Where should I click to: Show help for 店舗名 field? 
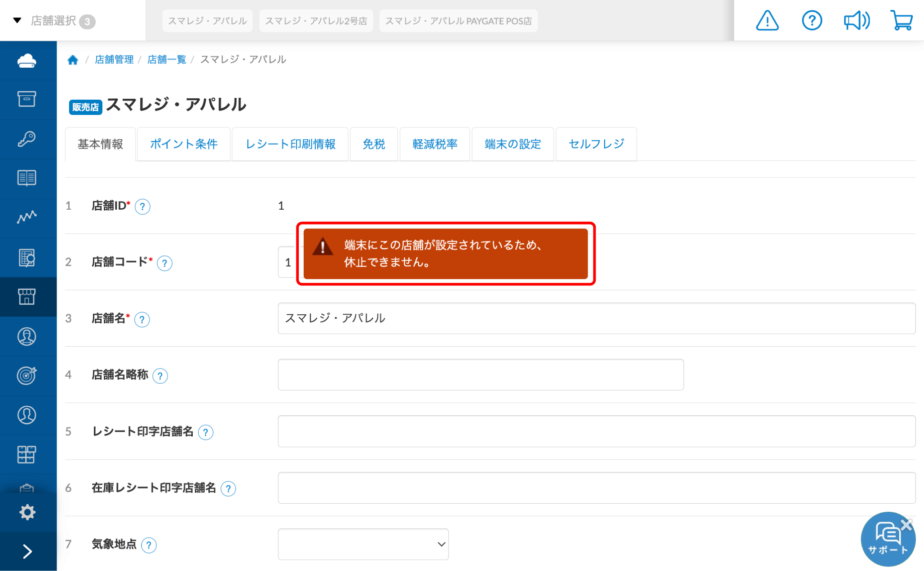[x=142, y=320]
